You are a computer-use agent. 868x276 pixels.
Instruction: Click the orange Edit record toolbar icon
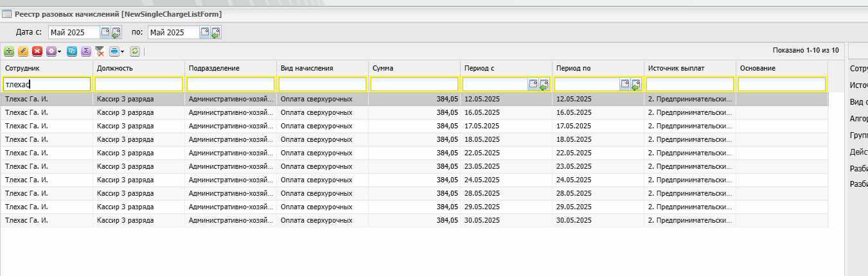(23, 51)
